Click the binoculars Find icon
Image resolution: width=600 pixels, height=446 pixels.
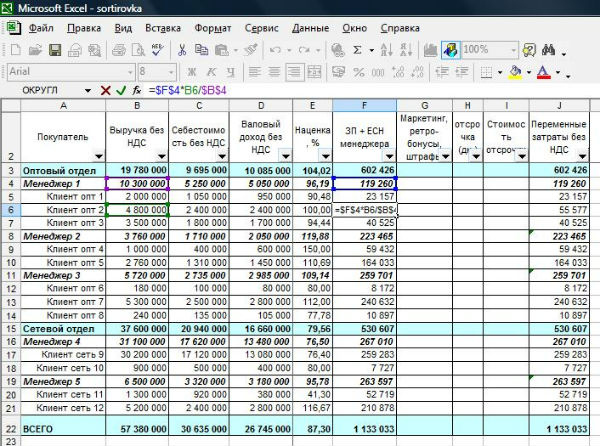[x=549, y=49]
